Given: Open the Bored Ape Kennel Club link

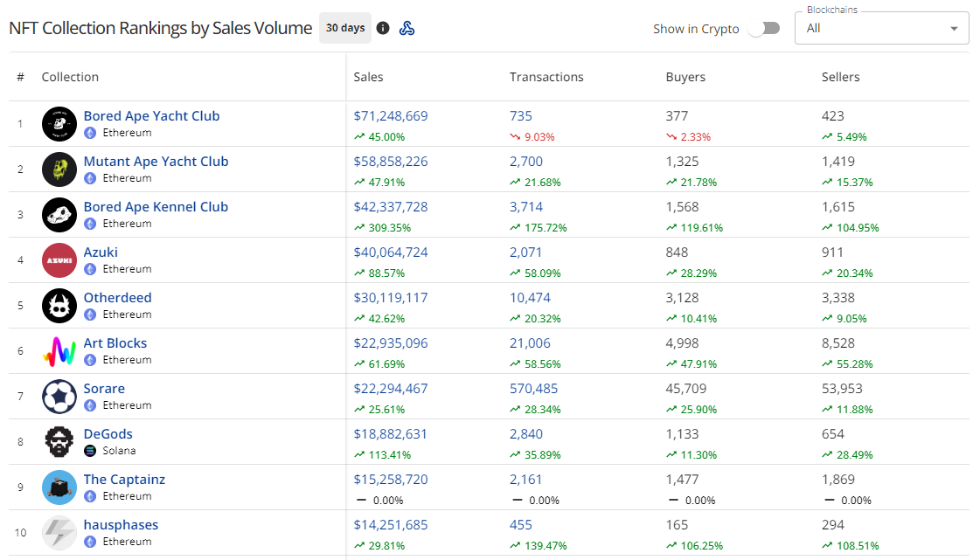Looking at the screenshot, I should pyautogui.click(x=156, y=207).
